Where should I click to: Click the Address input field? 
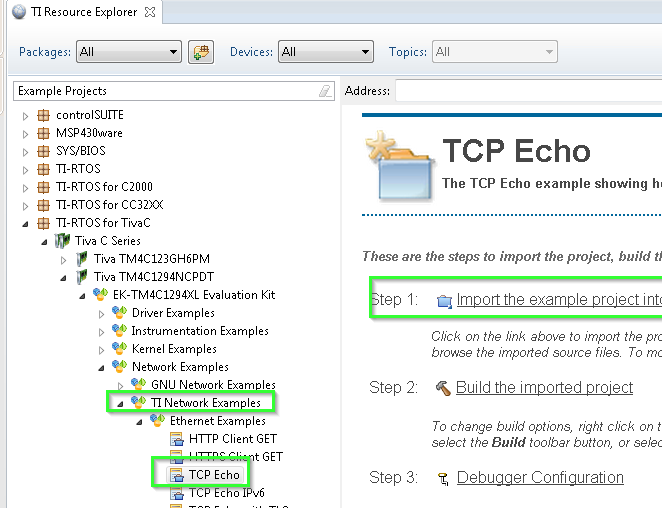[529, 91]
